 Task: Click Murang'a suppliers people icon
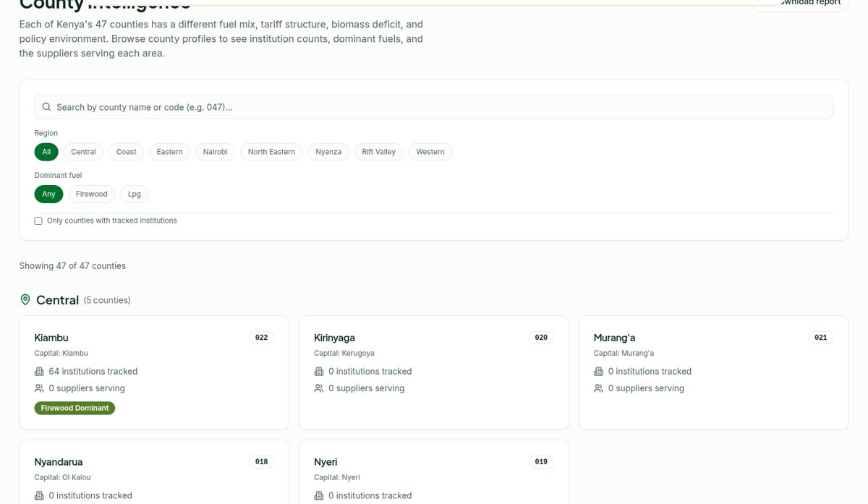tap(598, 388)
